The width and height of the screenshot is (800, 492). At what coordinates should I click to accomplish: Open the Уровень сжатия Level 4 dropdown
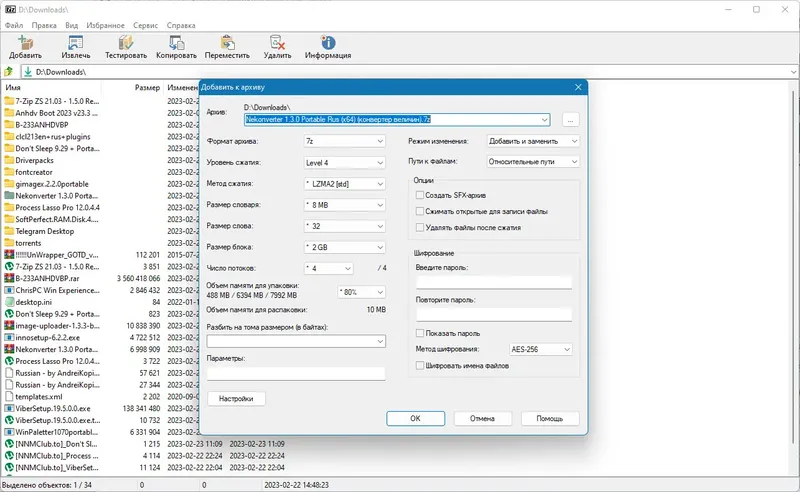point(344,163)
